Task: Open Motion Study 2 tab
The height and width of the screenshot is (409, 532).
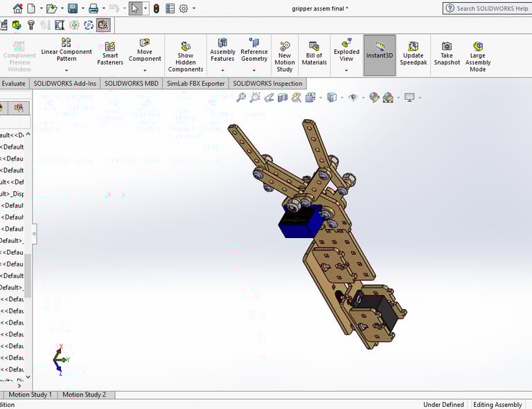Action: click(84, 394)
